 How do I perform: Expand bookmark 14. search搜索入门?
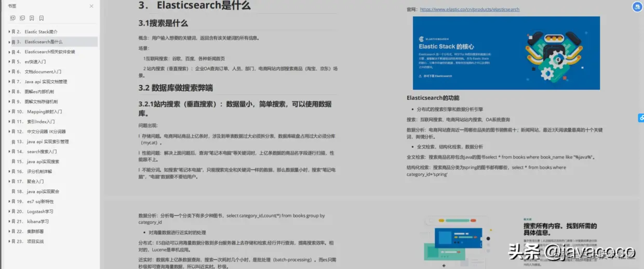9,151
